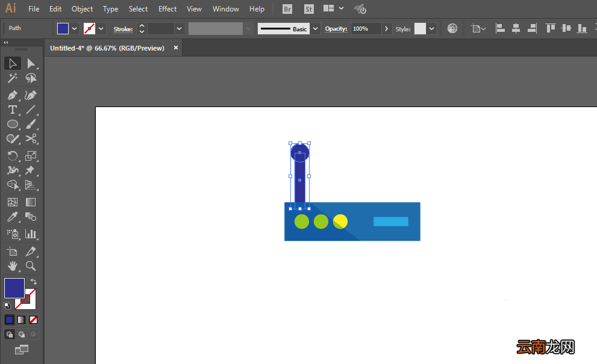Image resolution: width=597 pixels, height=364 pixels.
Task: Set paint type to Gradient in toolbox
Action: coord(21,320)
